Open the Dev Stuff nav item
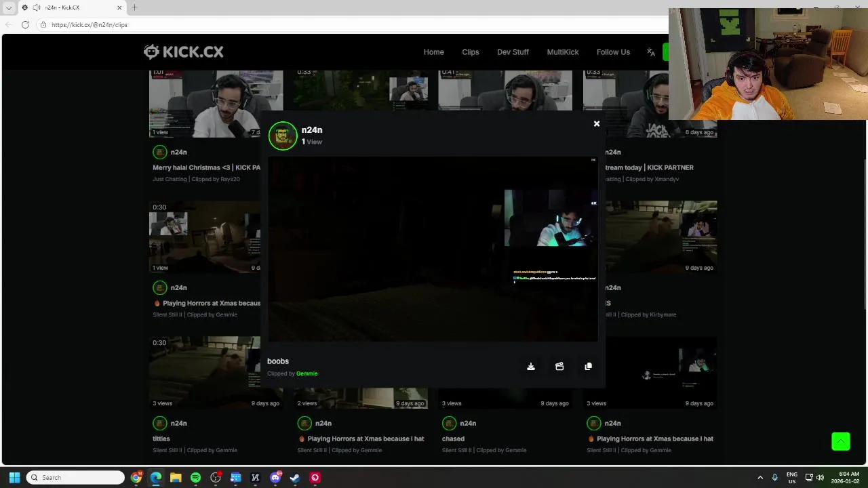This screenshot has width=868, height=488. 513,52
